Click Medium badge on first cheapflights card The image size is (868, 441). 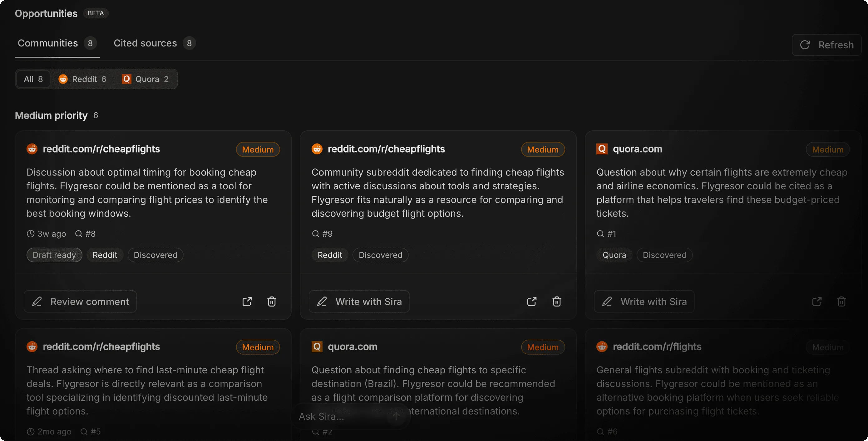point(258,149)
